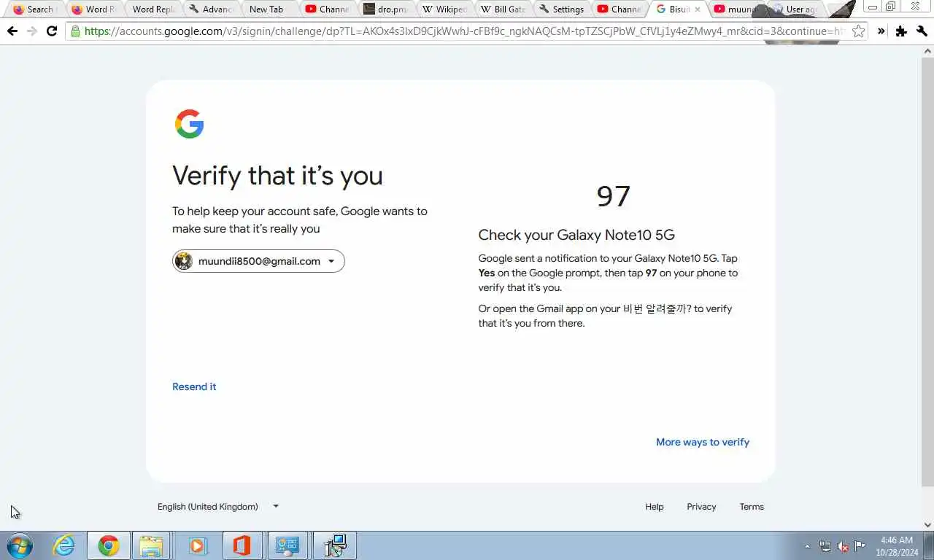This screenshot has width=934, height=560.
Task: Click the browser address bar URL
Action: pyautogui.click(x=465, y=31)
